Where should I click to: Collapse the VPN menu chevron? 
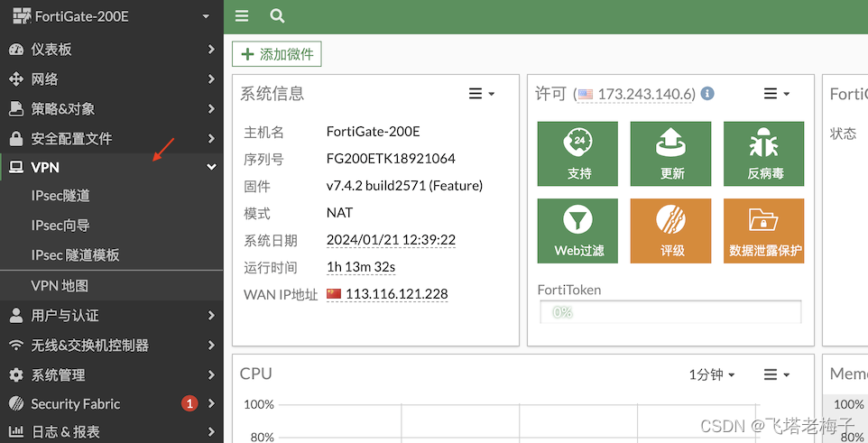(x=211, y=167)
